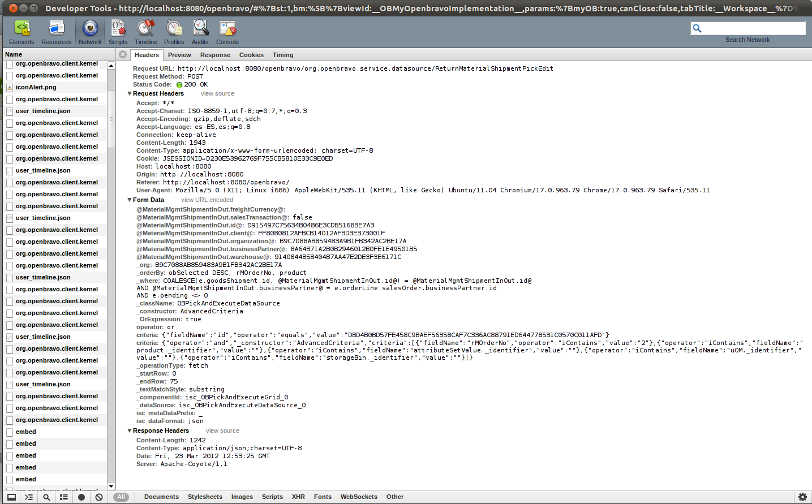812x504 pixels.
Task: Click the 'Host: localhost:8080' header
Action: [x=174, y=167]
